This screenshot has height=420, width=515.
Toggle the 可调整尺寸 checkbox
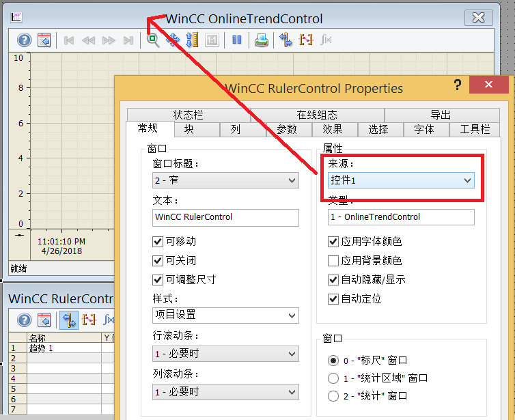coord(158,280)
